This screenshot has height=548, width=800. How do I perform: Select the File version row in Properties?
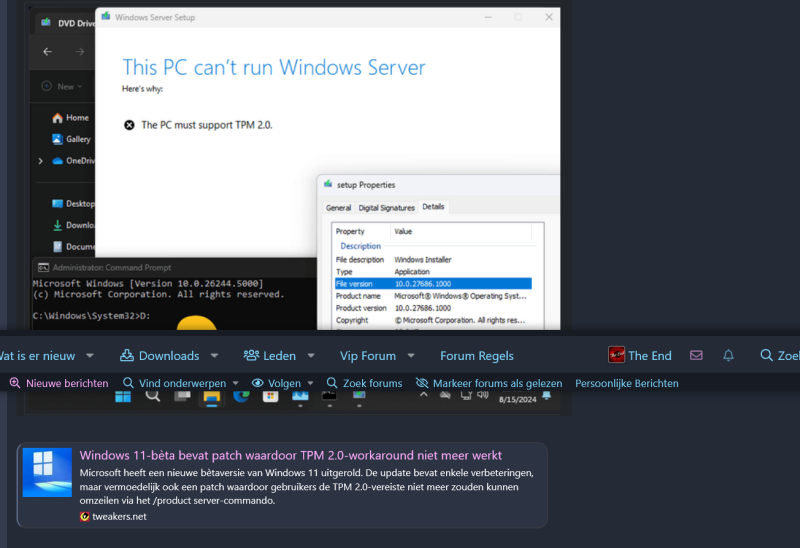(x=433, y=284)
